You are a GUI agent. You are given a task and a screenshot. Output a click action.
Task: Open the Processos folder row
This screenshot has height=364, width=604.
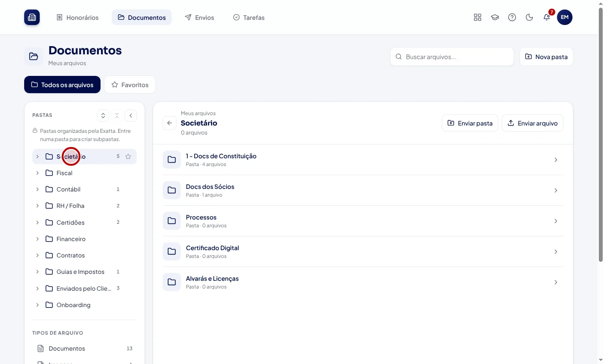pyautogui.click(x=363, y=221)
